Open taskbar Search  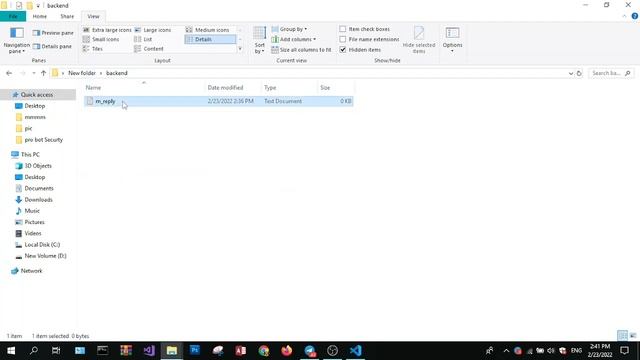[x=34, y=351]
